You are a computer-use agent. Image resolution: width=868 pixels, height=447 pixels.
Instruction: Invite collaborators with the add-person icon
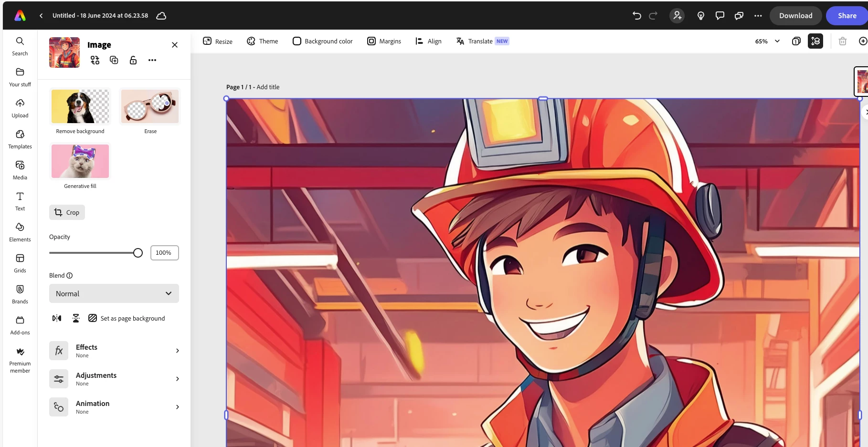point(677,16)
